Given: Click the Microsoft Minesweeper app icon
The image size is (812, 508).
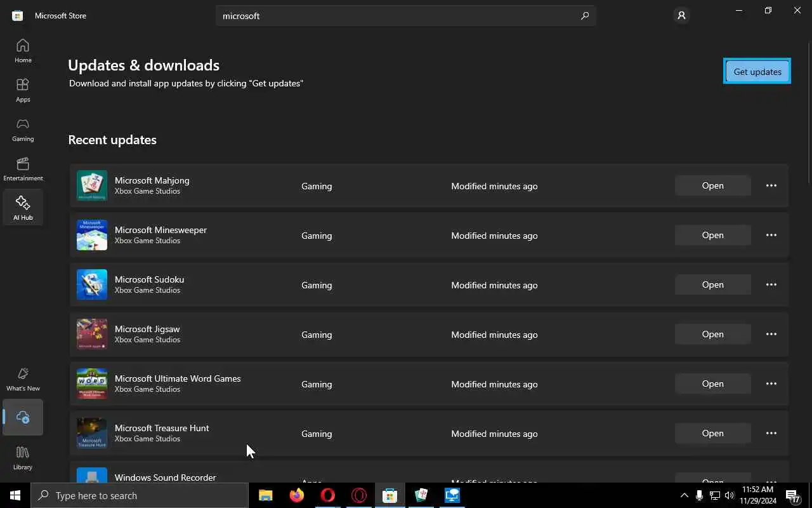Looking at the screenshot, I should coord(92,235).
